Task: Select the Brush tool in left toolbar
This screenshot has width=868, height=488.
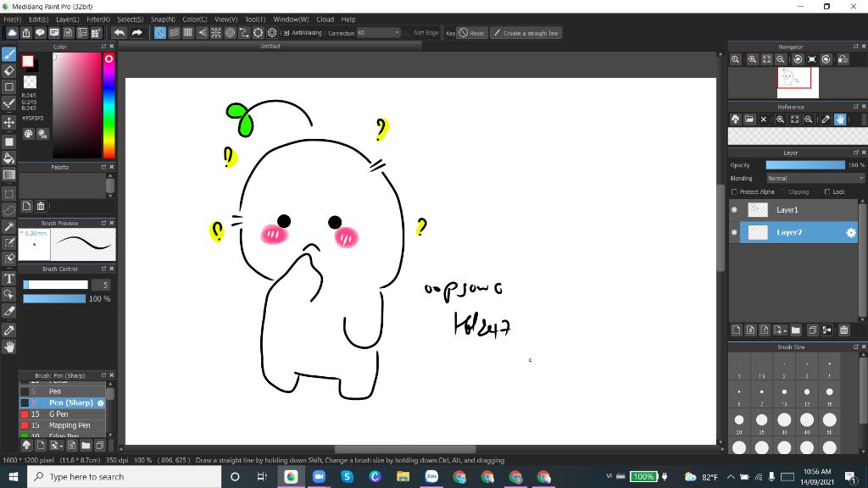Action: pos(8,54)
